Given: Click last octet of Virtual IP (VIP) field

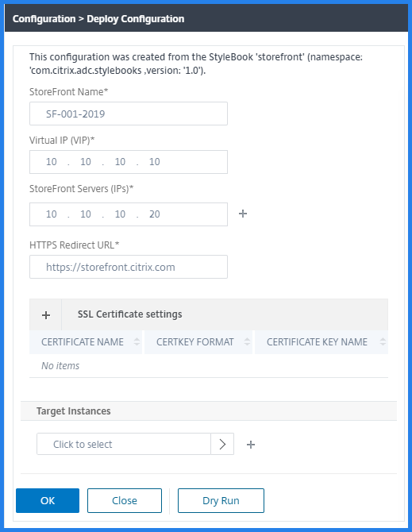Looking at the screenshot, I should click(x=155, y=162).
